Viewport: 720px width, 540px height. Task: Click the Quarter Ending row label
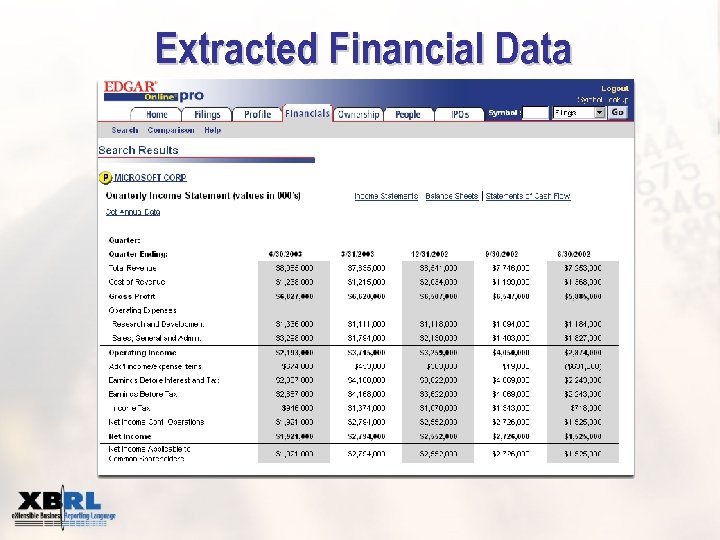coord(138,254)
